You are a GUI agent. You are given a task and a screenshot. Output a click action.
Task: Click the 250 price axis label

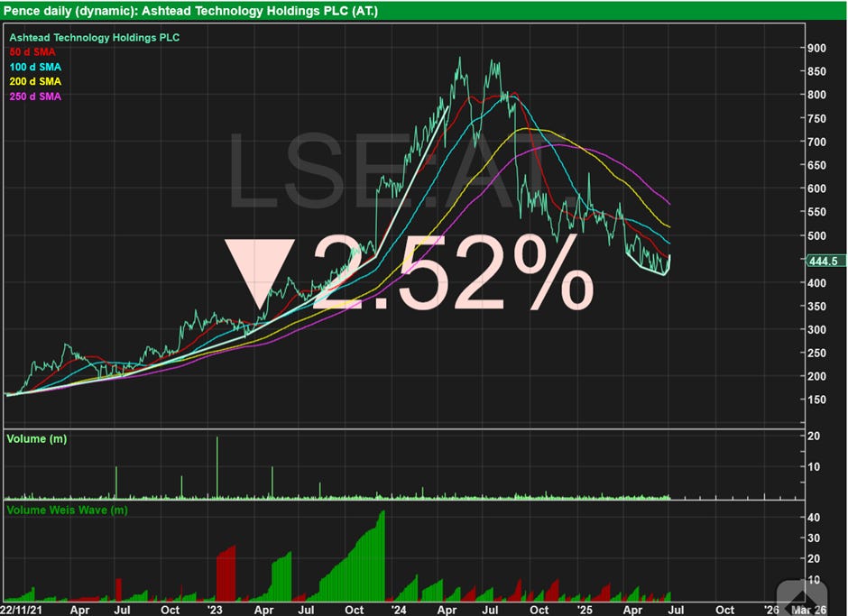point(816,353)
